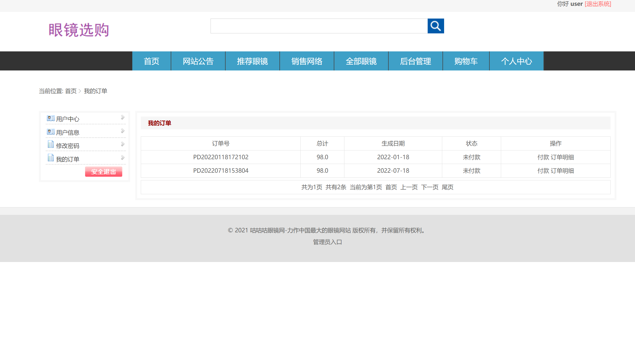Click the 用户中心 sidebar icon
The height and width of the screenshot is (364, 635).
click(51, 118)
